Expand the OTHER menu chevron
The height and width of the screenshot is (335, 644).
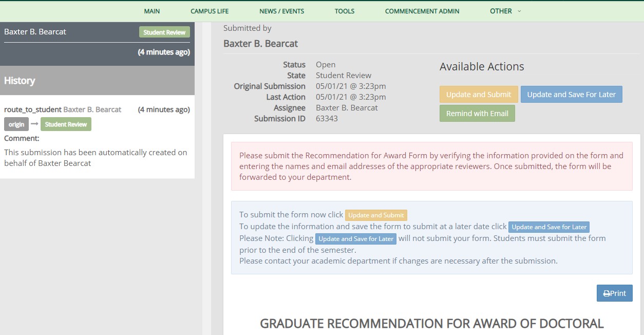519,11
